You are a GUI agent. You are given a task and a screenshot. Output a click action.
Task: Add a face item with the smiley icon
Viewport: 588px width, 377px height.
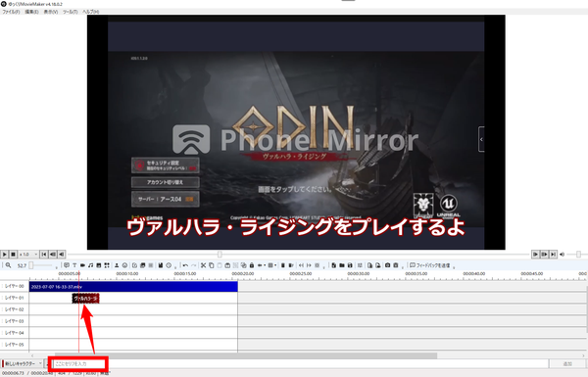[124, 265]
